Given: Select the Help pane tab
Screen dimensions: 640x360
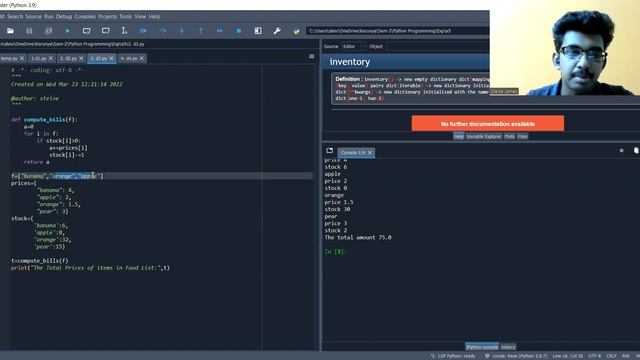Looking at the screenshot, I should 458,136.
